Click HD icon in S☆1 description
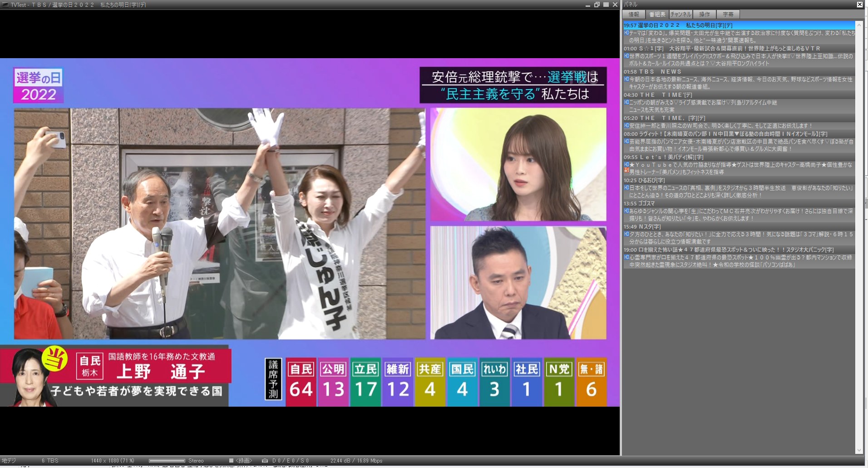Viewport: 868px width, 468px height. coord(626,56)
